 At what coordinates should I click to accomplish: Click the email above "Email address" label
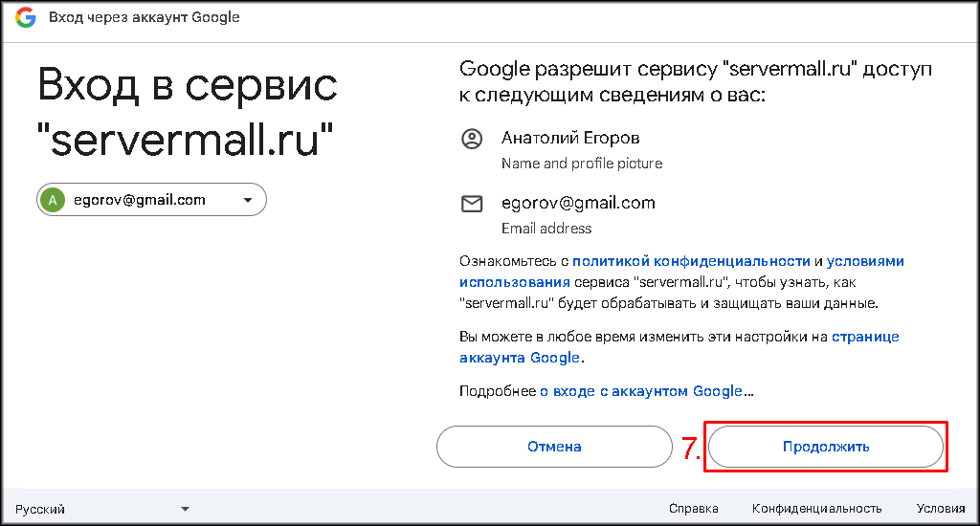click(578, 203)
